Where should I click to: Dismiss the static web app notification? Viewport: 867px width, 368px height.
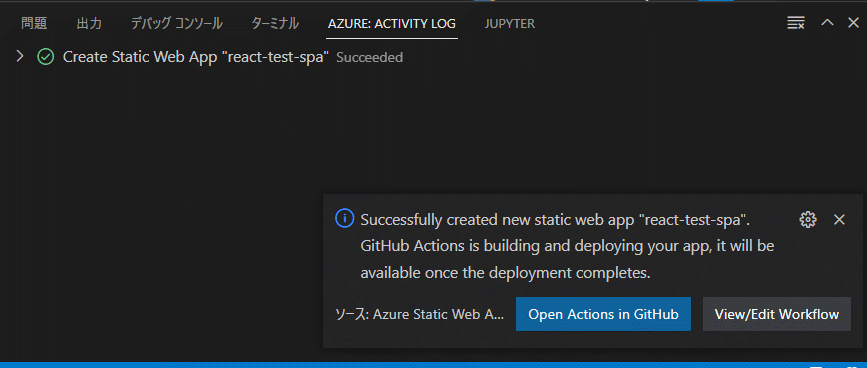click(839, 219)
